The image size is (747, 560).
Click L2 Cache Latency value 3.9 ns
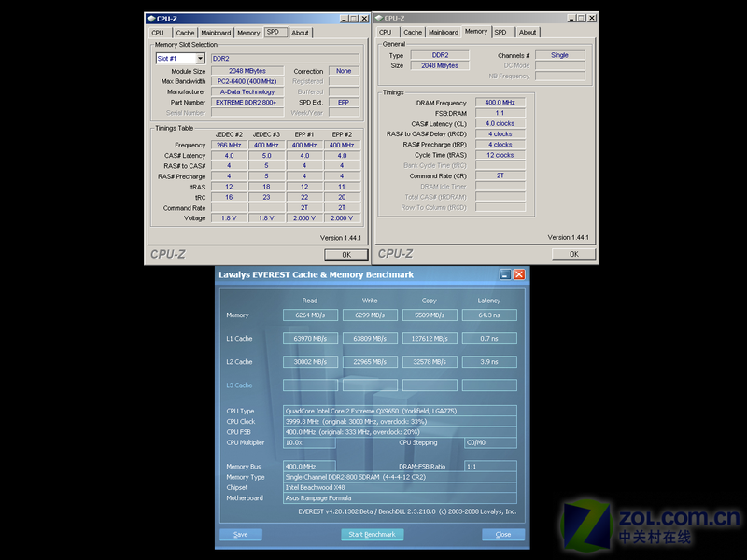(x=489, y=362)
